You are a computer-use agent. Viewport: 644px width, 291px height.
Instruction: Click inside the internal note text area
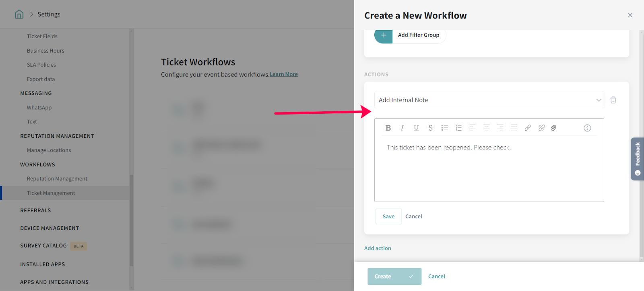coord(489,173)
